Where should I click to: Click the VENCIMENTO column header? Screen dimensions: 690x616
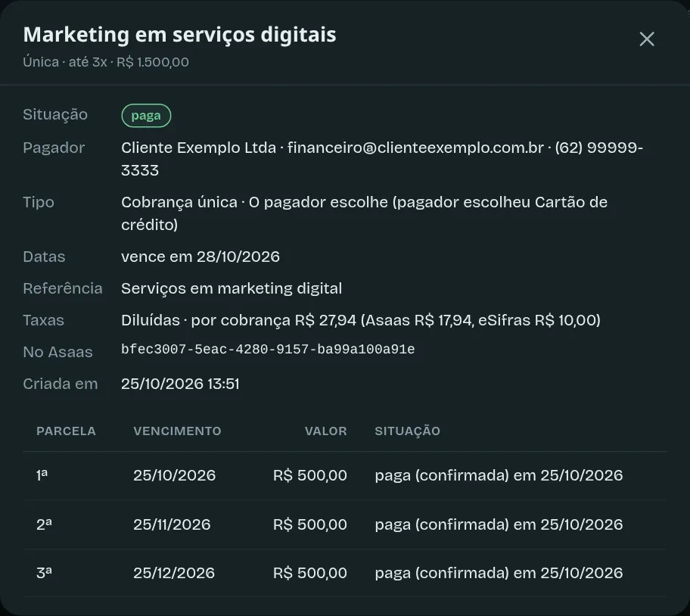coord(177,431)
